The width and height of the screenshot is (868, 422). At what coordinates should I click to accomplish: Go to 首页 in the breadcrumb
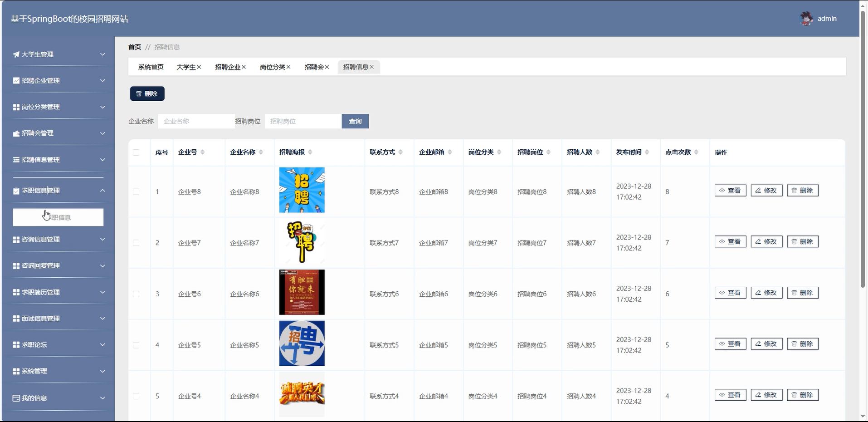click(135, 47)
